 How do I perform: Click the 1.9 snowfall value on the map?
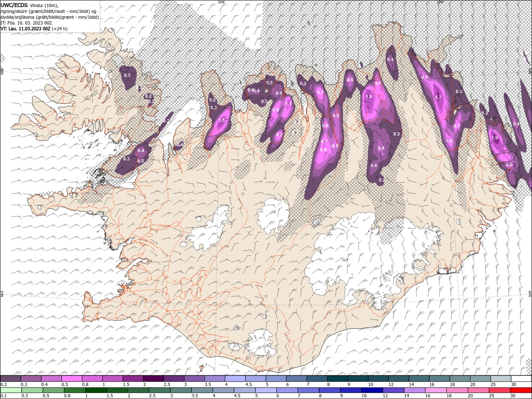pyautogui.click(x=495, y=138)
